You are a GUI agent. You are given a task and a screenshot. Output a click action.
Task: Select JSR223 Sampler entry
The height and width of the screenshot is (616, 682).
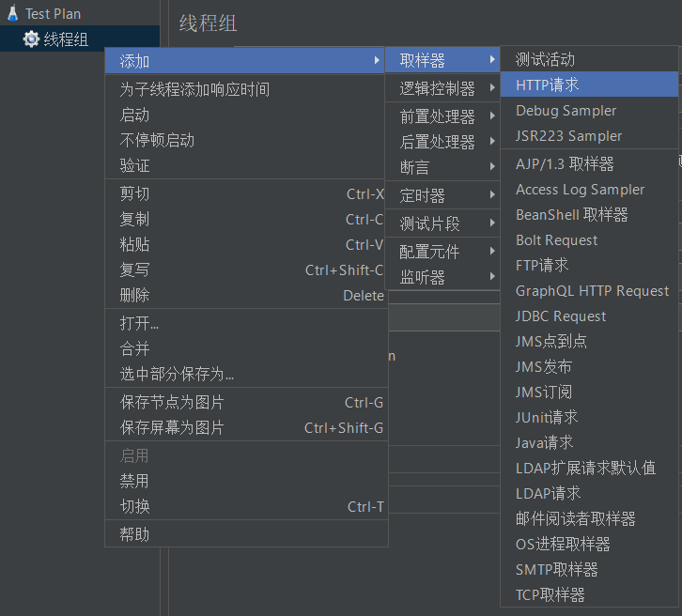(x=568, y=136)
